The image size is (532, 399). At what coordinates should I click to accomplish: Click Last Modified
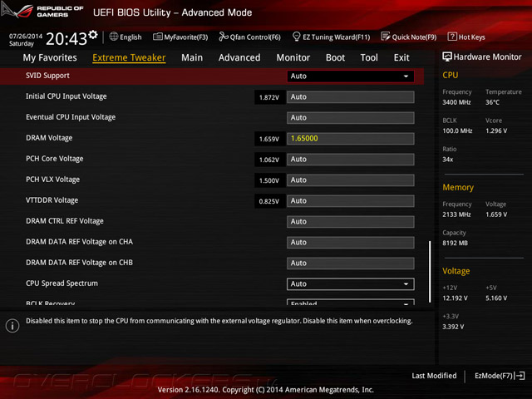434,376
